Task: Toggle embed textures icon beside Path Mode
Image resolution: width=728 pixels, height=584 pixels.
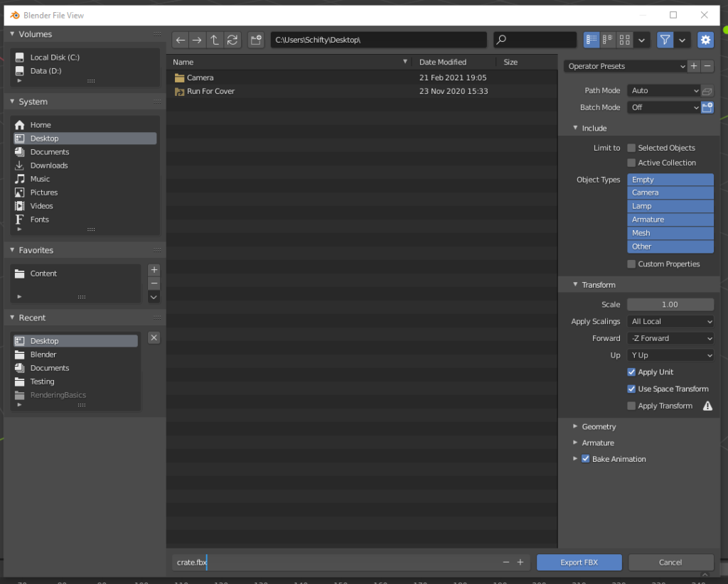Action: (707, 91)
